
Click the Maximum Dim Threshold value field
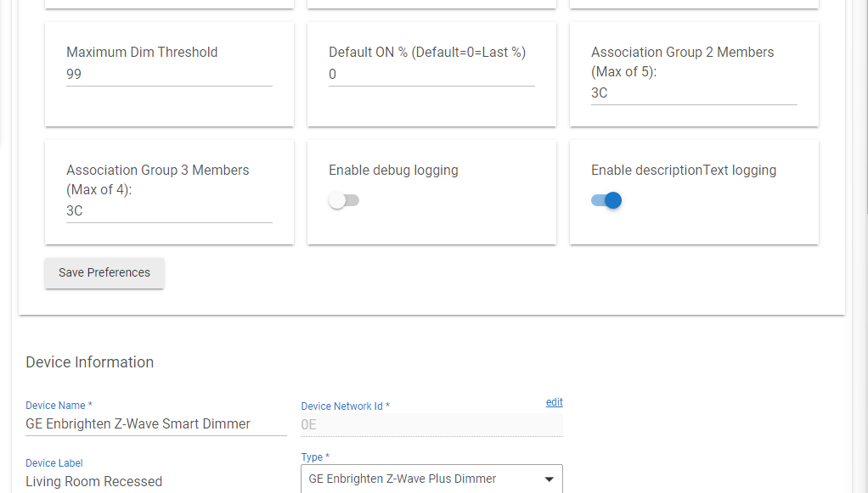coord(169,74)
